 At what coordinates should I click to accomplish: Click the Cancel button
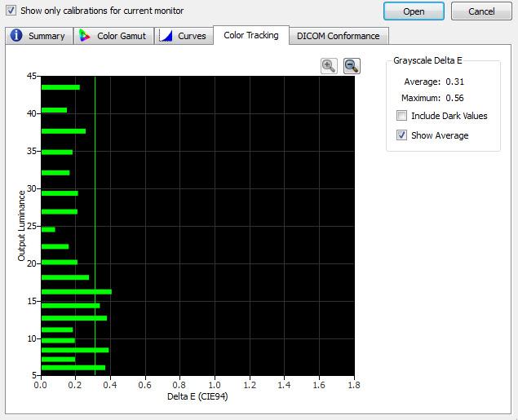[481, 11]
